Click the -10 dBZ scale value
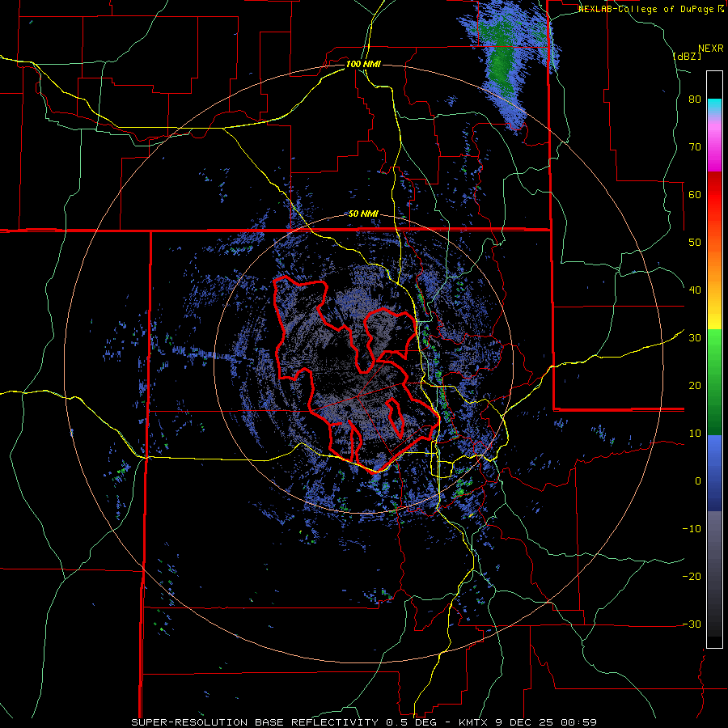Viewport: 728px width, 728px height. point(692,529)
